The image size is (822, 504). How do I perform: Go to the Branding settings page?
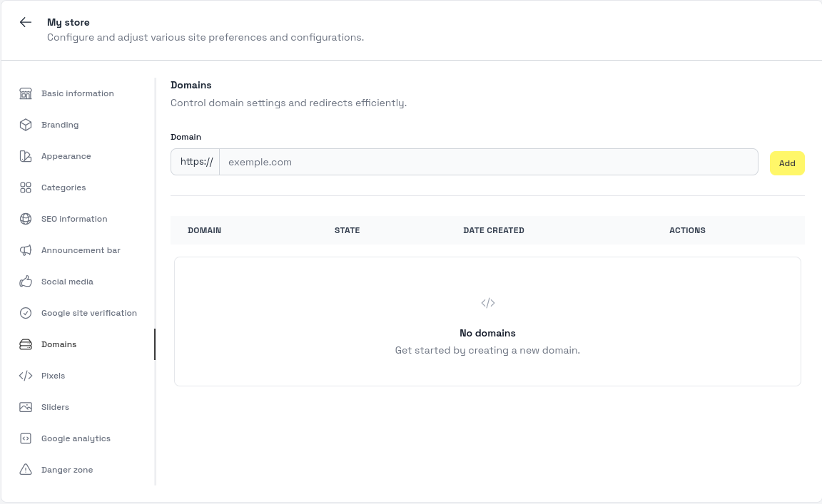pyautogui.click(x=60, y=125)
